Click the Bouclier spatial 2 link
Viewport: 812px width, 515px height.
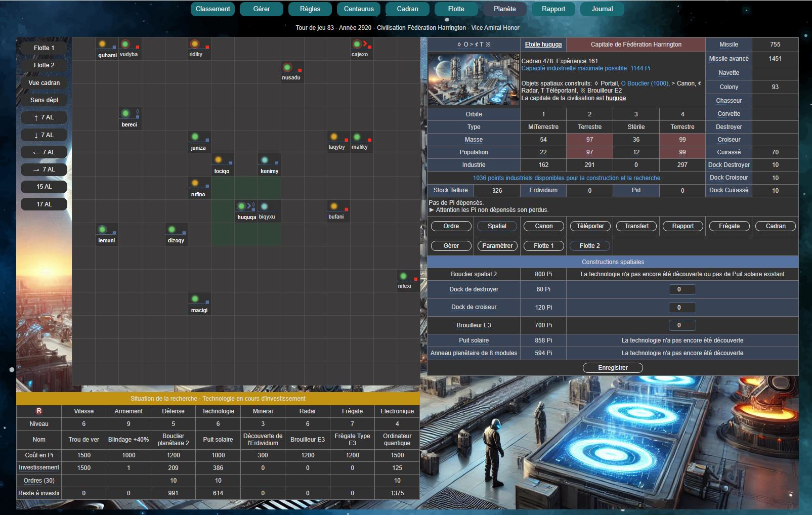[x=474, y=274]
